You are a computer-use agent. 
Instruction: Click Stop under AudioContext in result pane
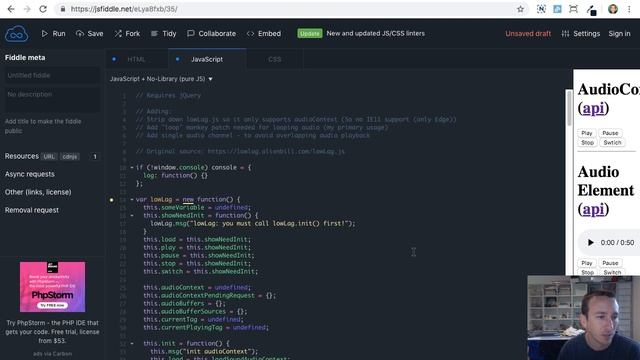(587, 142)
